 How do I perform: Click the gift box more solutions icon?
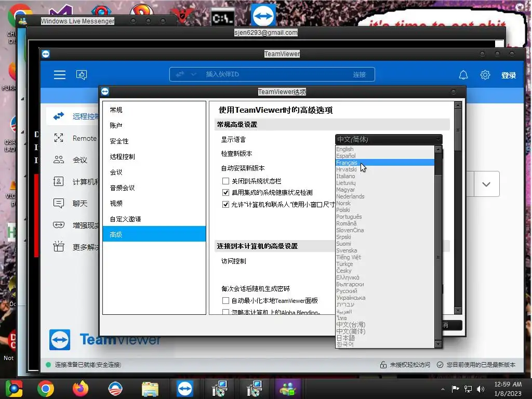(x=59, y=246)
